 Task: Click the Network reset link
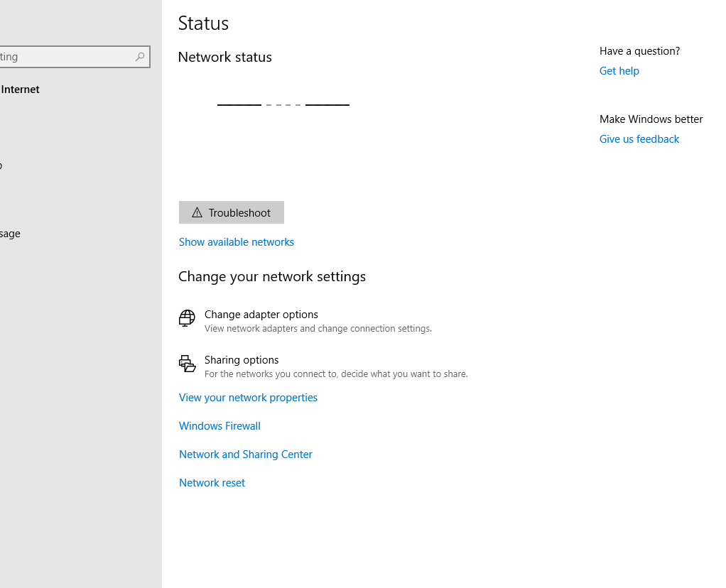point(212,483)
